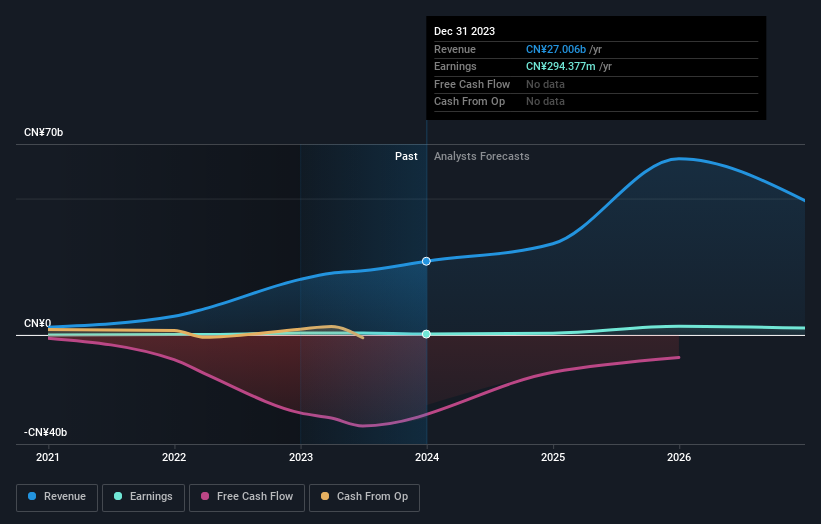This screenshot has width=821, height=524.
Task: Click the 2022 x-axis label
Action: coord(174,458)
